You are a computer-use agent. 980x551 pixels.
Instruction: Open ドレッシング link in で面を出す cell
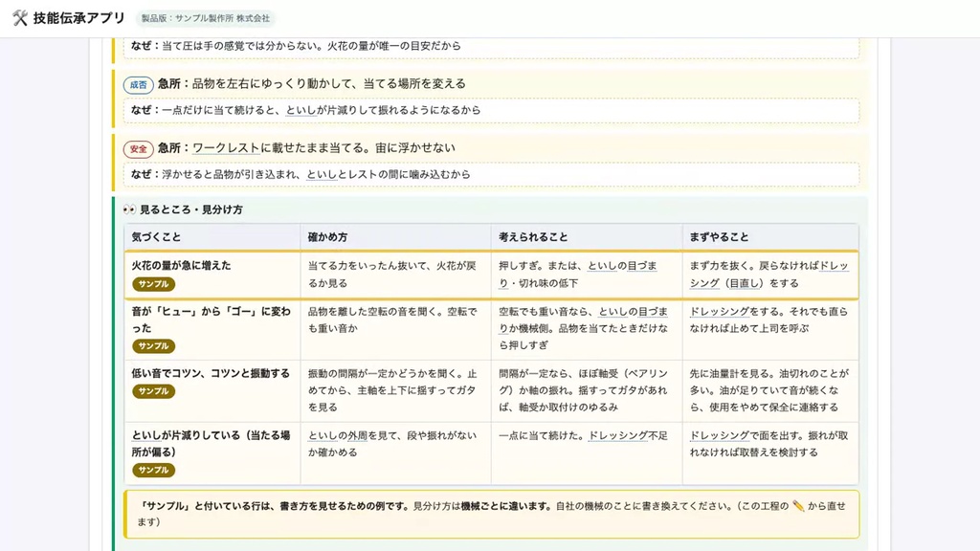(719, 435)
